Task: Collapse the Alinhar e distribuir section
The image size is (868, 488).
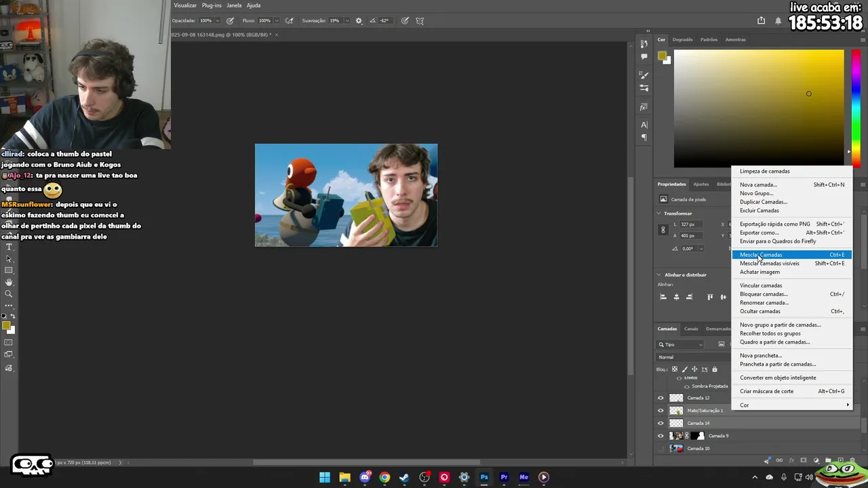Action: (658, 274)
